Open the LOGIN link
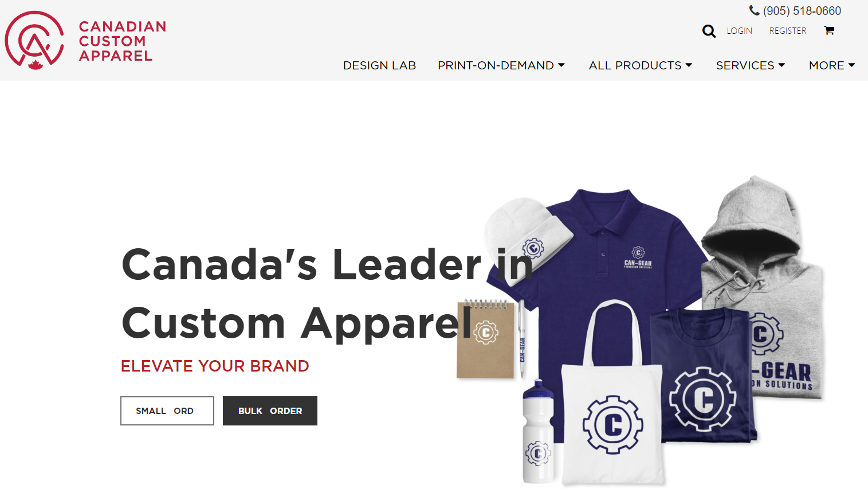This screenshot has height=504, width=868. point(739,31)
